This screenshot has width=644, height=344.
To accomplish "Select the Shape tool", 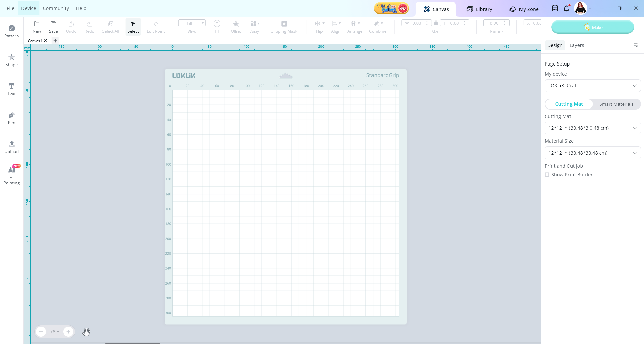I will pos(12,60).
